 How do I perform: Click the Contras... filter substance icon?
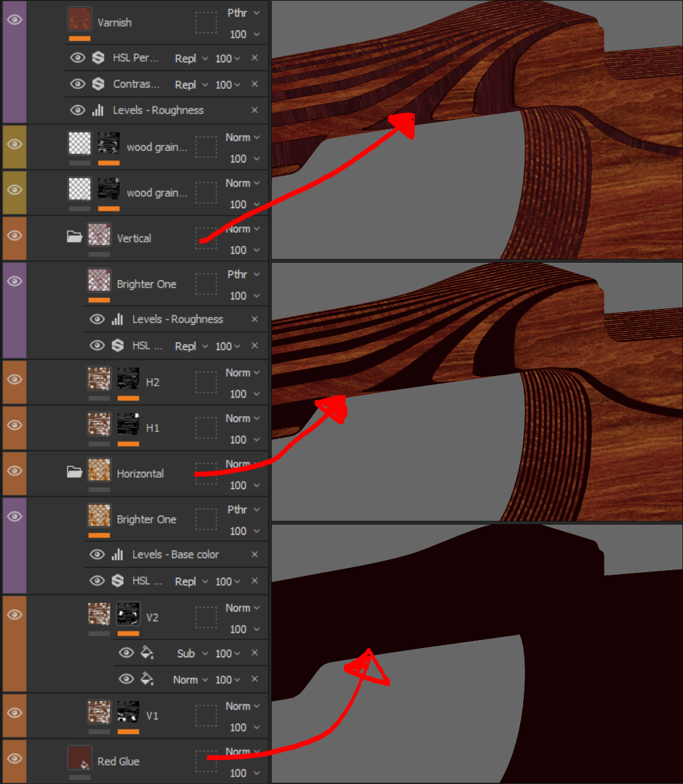(x=98, y=84)
